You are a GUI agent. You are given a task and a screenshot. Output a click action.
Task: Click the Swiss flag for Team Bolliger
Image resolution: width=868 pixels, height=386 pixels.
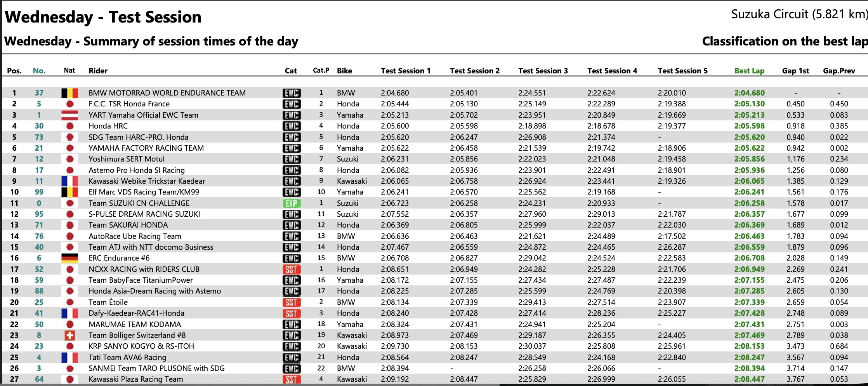tap(70, 335)
